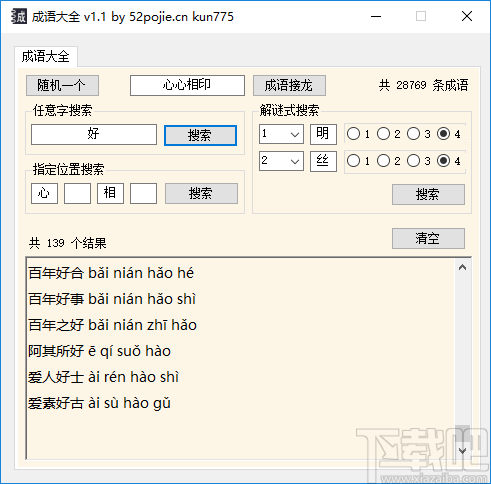Viewport: 491px width, 484px height.
Task: Click the result 百年好合 bǎi nián hǎo hé
Action: point(111,273)
